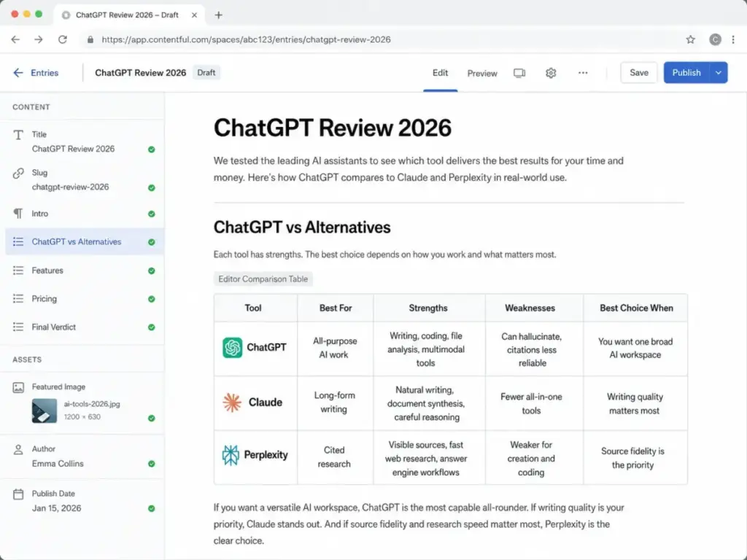747x560 pixels.
Task: Click the Save button
Action: [639, 72]
